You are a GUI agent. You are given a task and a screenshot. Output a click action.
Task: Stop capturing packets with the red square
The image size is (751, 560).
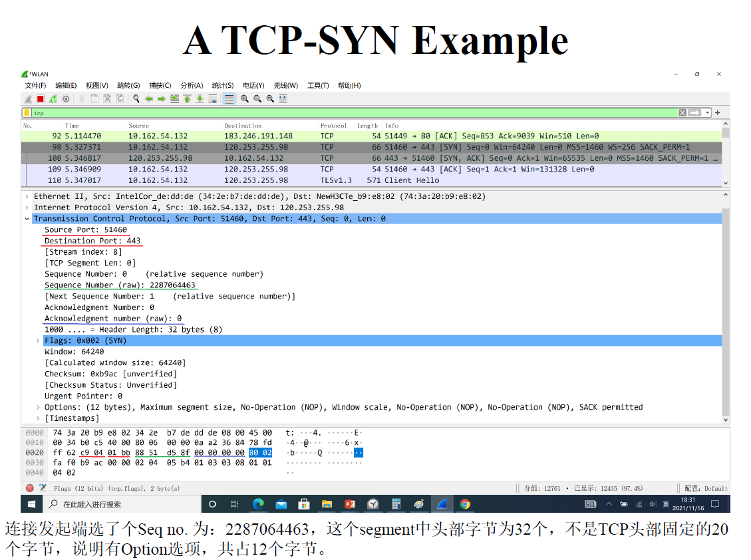click(x=40, y=98)
